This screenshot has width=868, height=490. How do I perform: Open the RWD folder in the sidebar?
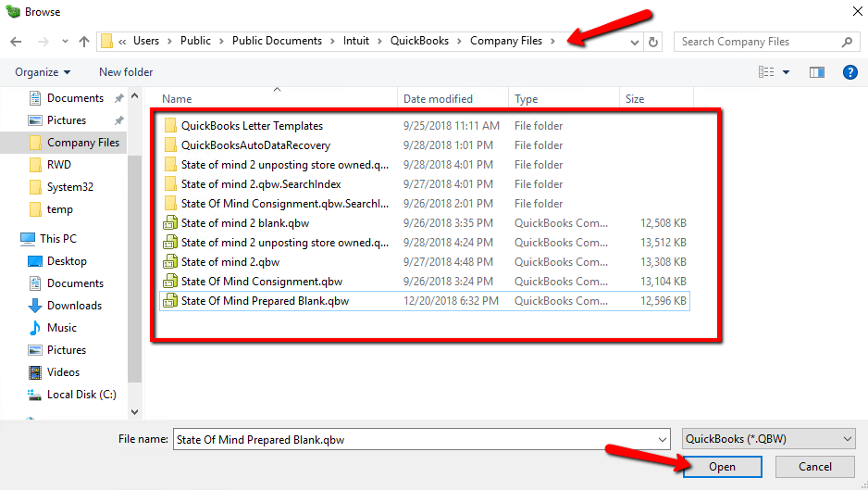tap(58, 165)
